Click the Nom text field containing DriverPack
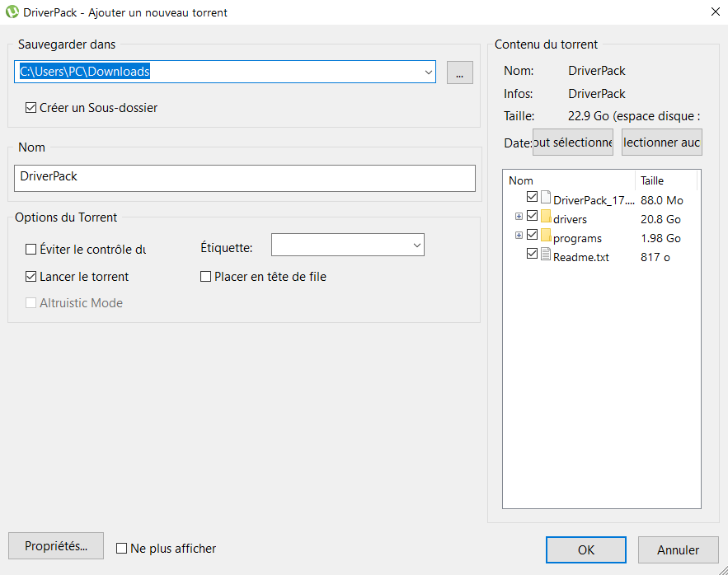 click(245, 178)
